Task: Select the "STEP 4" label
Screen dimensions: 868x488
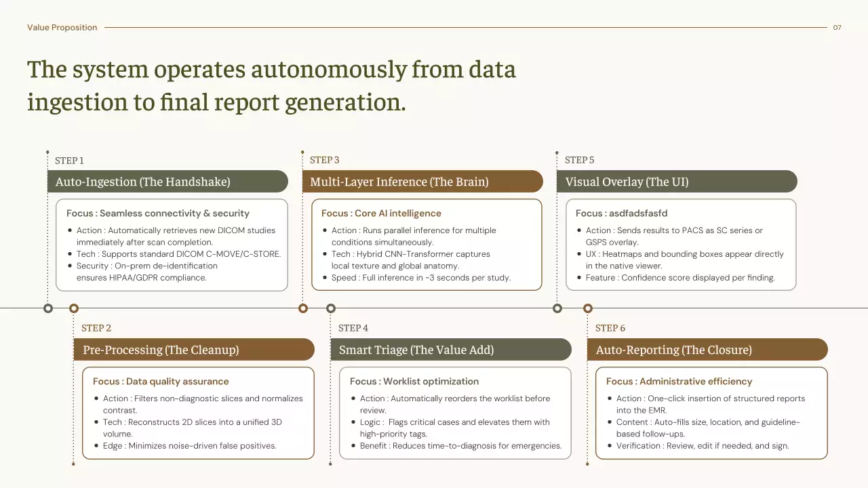Action: (x=353, y=328)
